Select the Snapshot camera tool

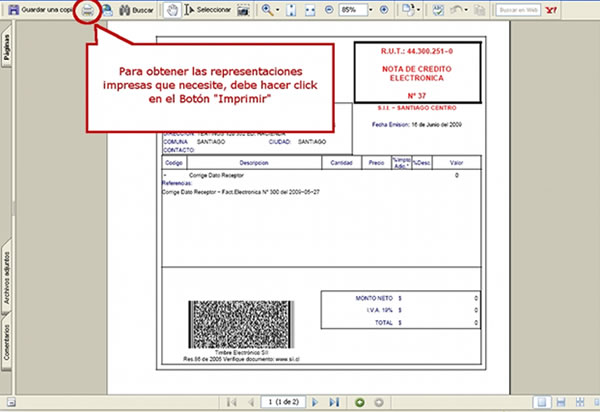[x=243, y=10]
